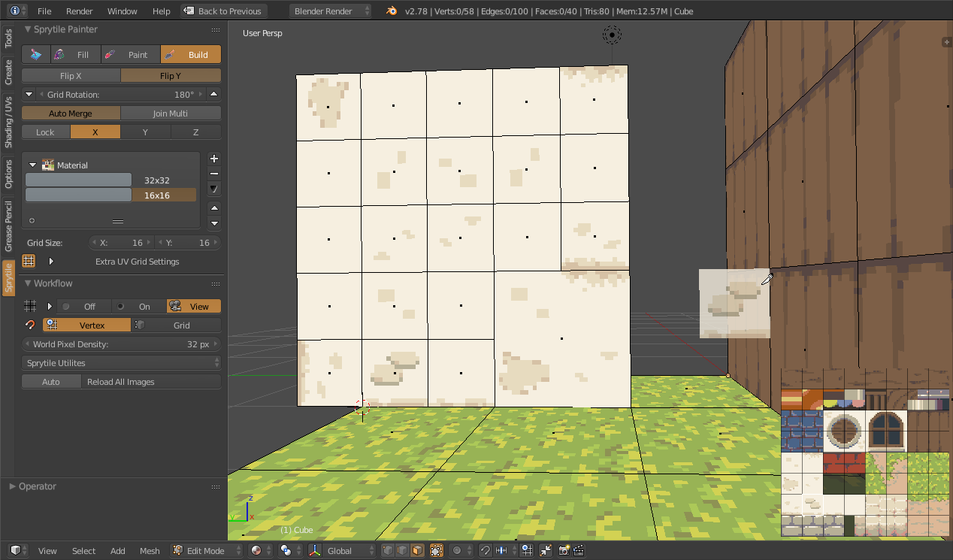953x560 pixels.
Task: Move grid entry down with arrow button
Action: pyautogui.click(x=214, y=223)
